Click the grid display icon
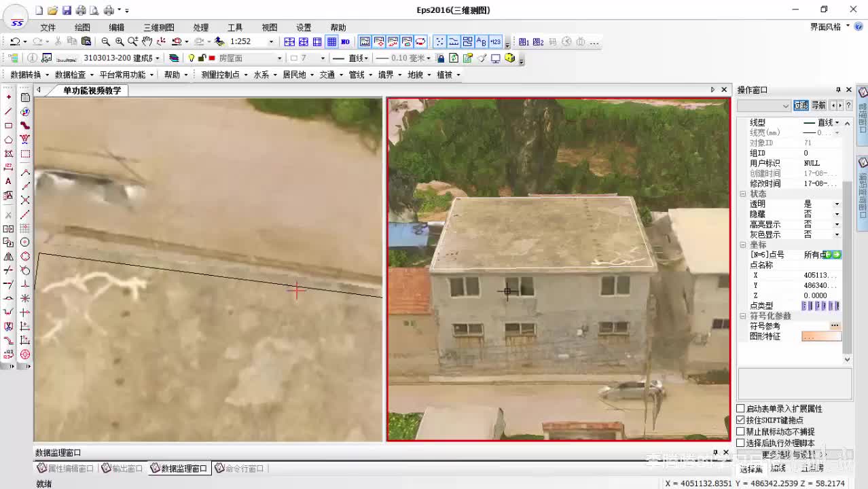Viewport: 868px width, 489px height. coord(331,41)
